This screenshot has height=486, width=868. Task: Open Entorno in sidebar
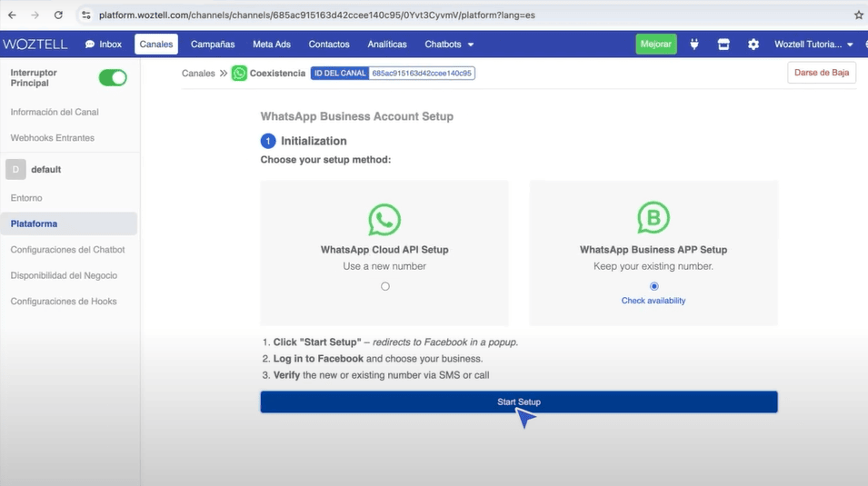[x=26, y=198]
